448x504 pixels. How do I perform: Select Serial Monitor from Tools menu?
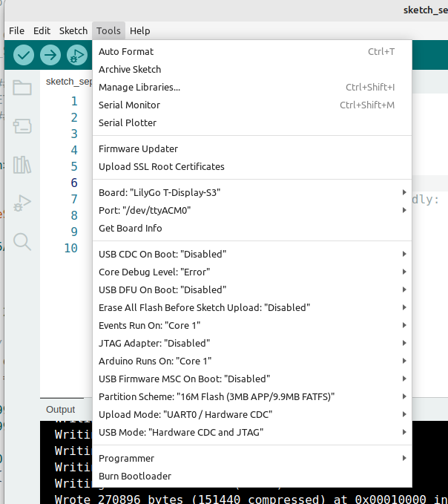130,105
